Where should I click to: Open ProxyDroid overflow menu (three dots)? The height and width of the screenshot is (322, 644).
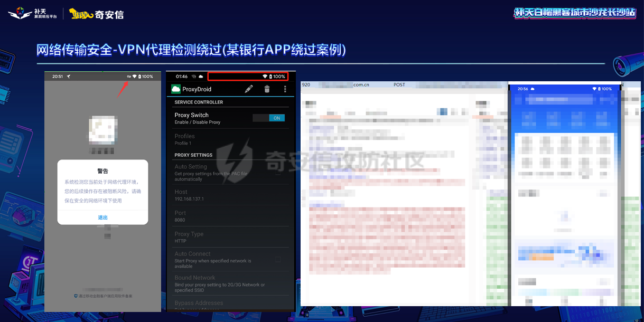point(285,89)
